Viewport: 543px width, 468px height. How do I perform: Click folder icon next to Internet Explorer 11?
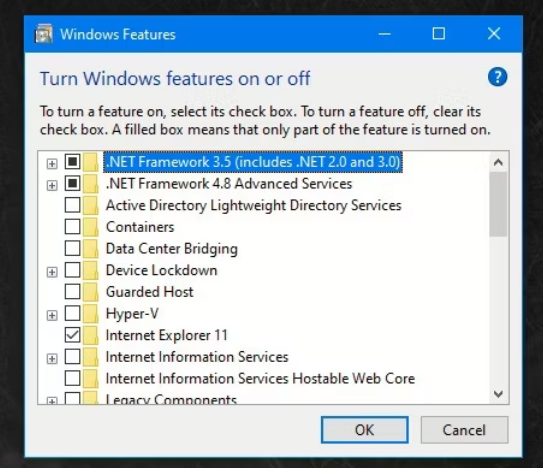(91, 335)
